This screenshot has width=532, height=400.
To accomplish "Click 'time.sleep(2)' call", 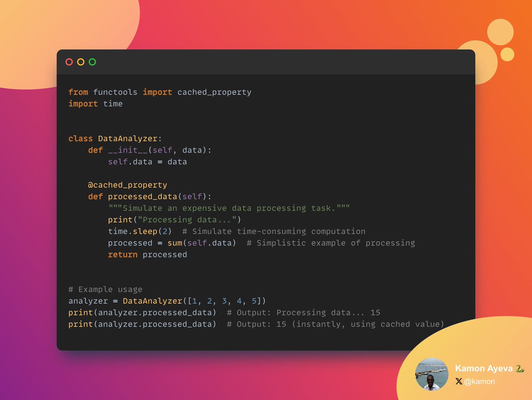I will [x=140, y=231].
